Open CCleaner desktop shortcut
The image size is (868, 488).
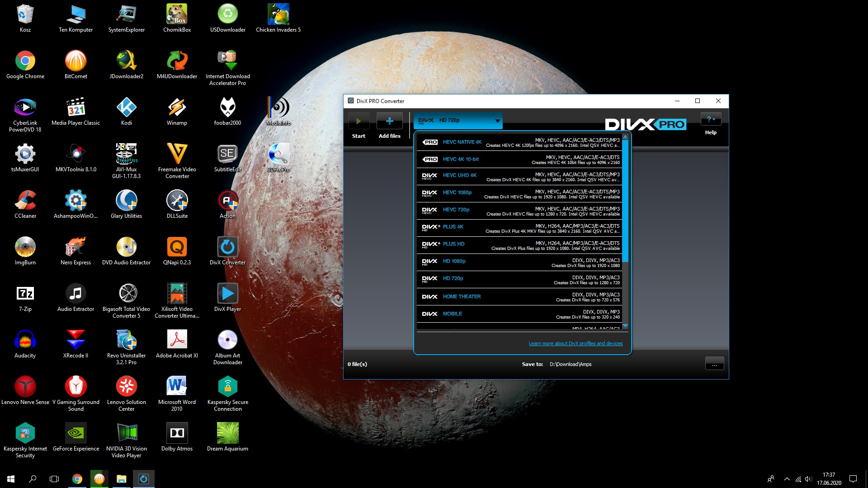pyautogui.click(x=25, y=204)
